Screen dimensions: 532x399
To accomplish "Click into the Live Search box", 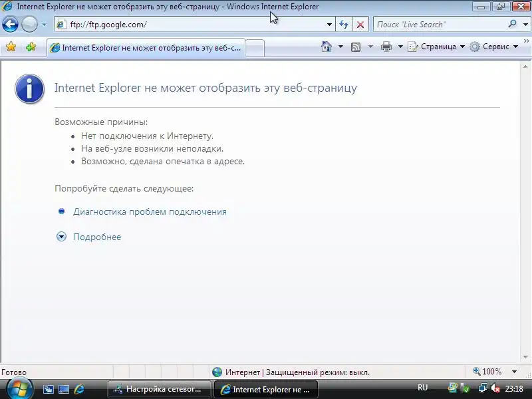I will click(x=440, y=25).
